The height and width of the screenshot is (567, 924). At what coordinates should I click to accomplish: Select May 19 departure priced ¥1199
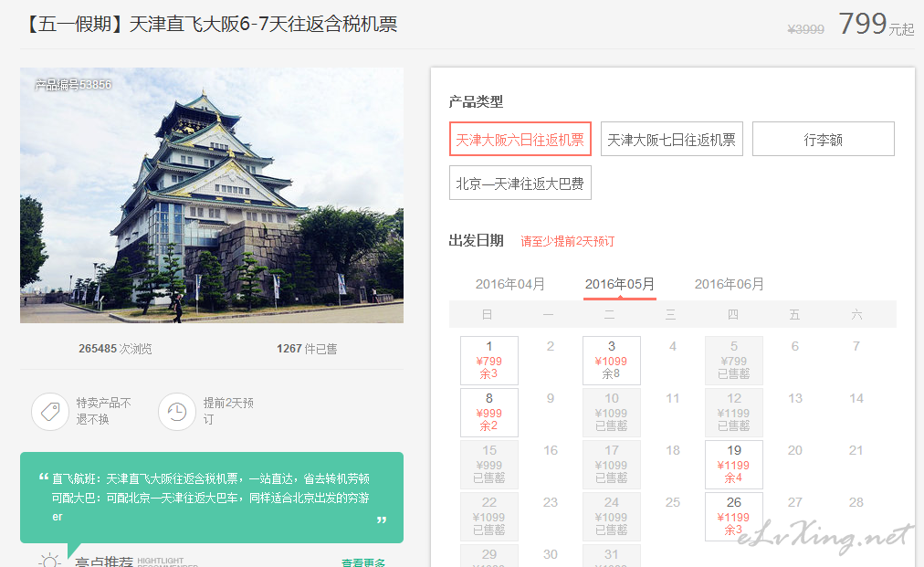coord(734,465)
